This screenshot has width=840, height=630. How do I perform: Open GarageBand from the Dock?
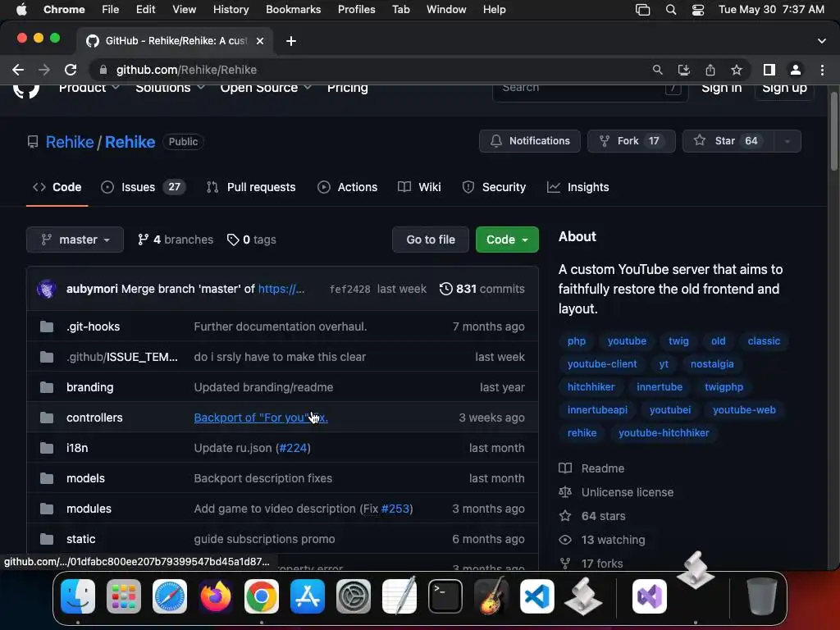491,596
